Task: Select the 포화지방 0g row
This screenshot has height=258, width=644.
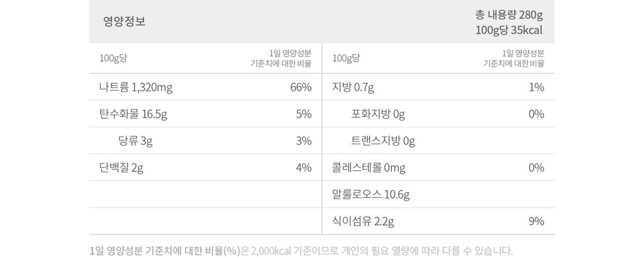Action: click(377, 114)
